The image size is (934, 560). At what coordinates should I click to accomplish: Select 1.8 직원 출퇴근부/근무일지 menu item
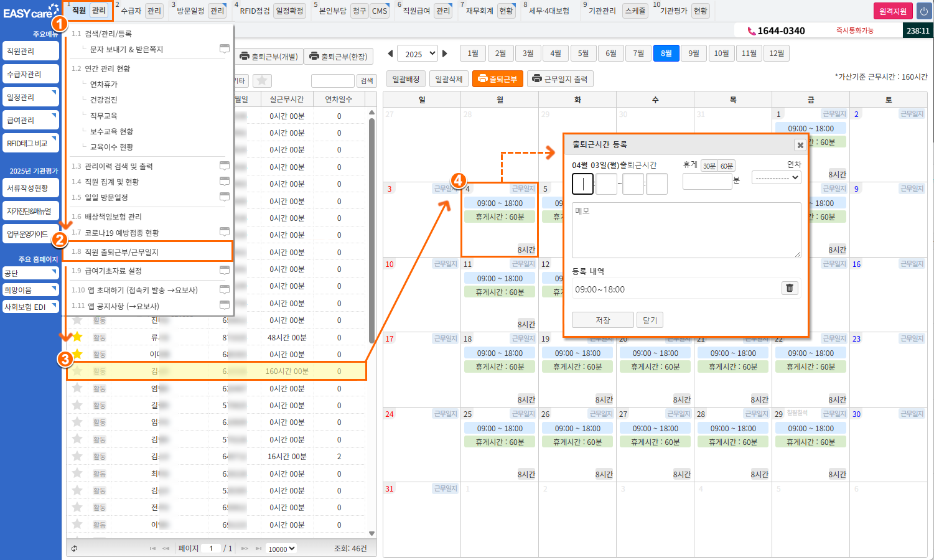point(149,251)
